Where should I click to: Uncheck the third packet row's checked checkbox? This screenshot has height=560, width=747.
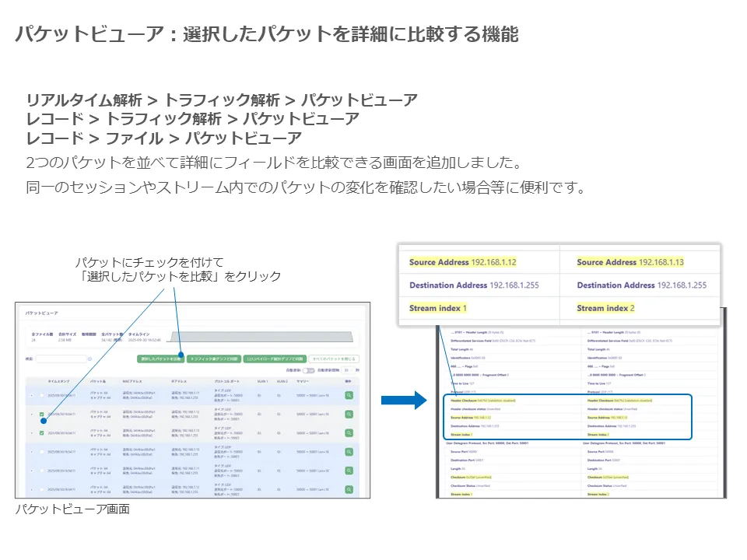[x=41, y=433]
